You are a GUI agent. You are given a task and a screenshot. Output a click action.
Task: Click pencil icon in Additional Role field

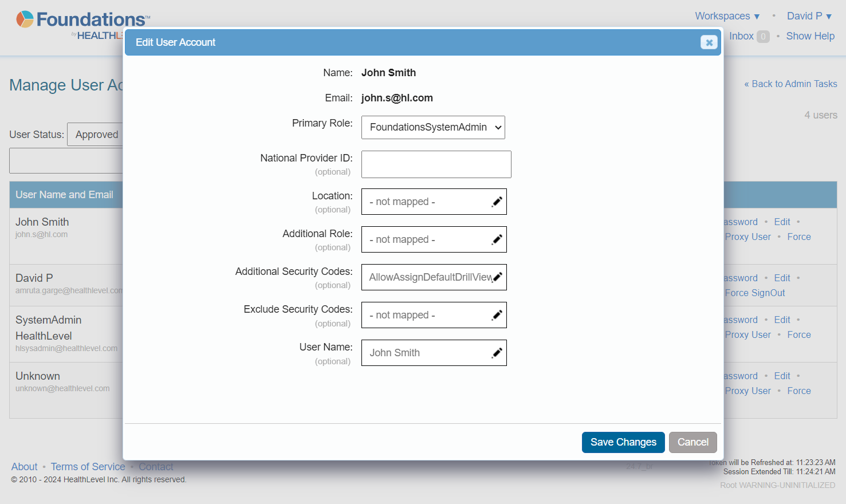coord(497,239)
